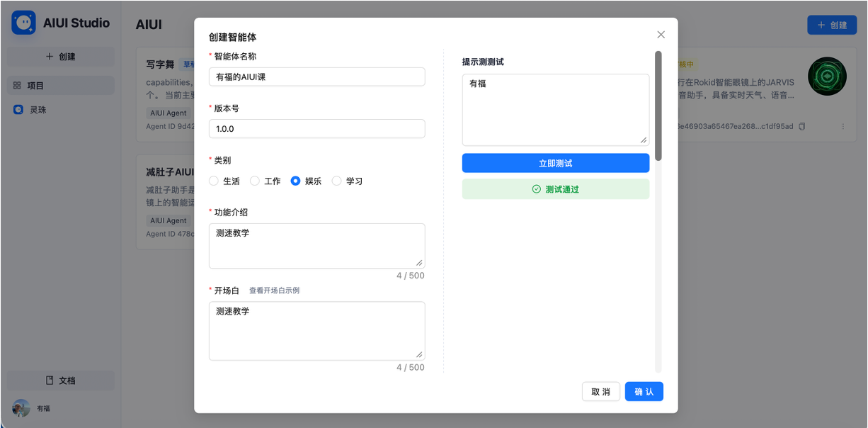Open the 查看开场白示例 link

click(x=274, y=291)
